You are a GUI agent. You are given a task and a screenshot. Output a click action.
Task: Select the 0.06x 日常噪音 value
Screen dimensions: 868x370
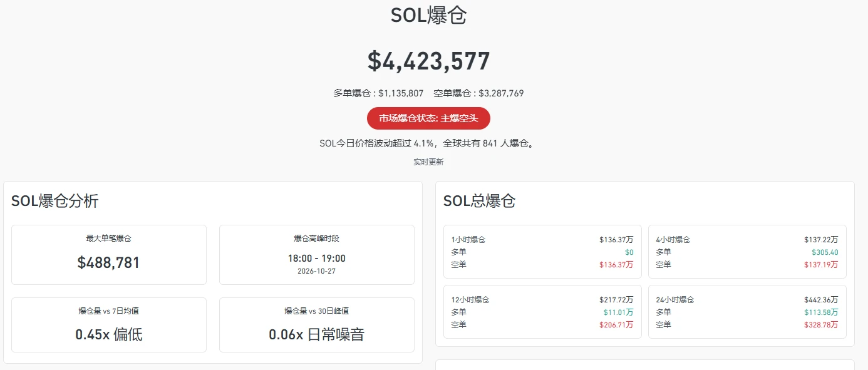click(317, 334)
